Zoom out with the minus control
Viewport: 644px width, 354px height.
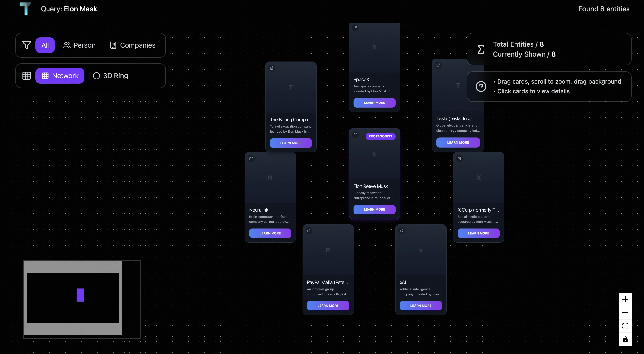(x=625, y=312)
